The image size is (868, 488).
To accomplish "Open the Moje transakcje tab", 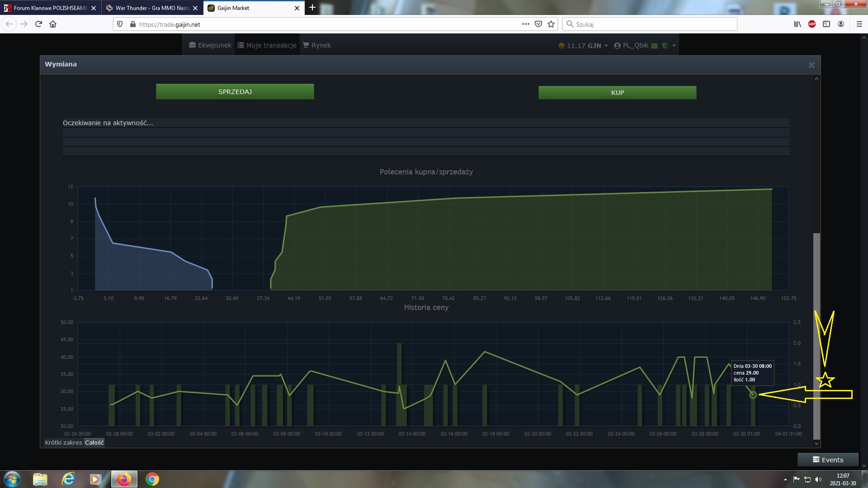I will pos(267,45).
